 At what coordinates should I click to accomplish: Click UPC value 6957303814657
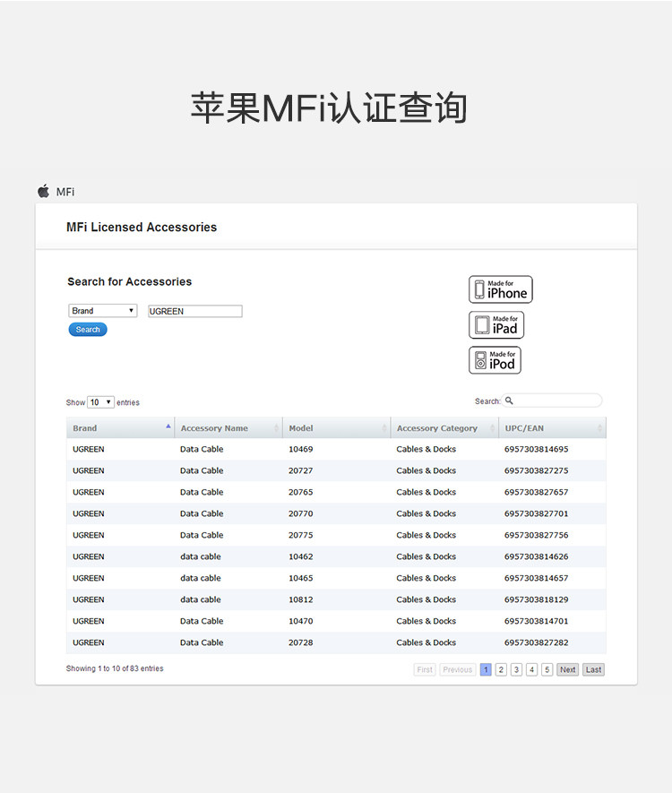536,578
